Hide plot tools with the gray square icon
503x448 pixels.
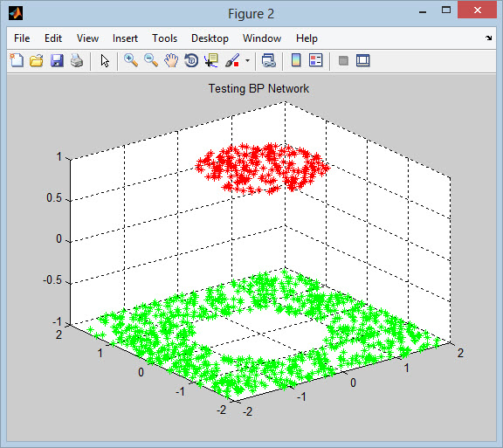343,60
